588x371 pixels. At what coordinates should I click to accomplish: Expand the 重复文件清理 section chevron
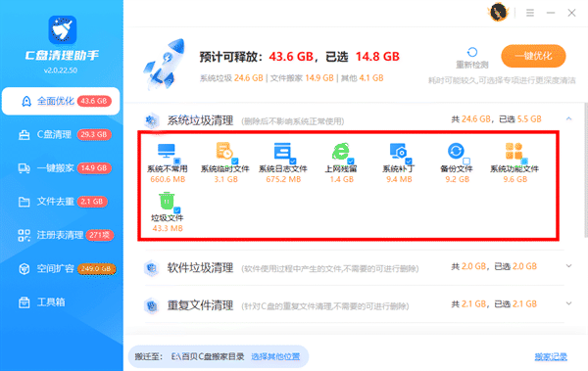click(x=568, y=303)
